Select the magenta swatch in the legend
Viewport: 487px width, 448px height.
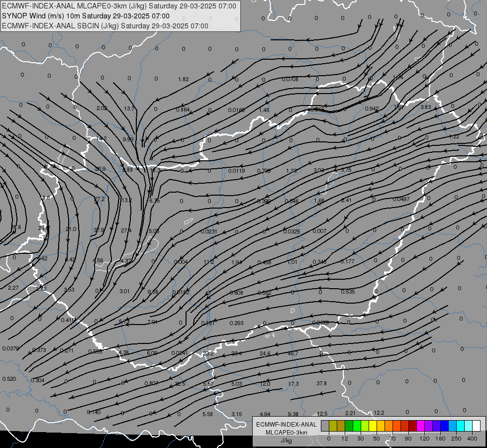[x=420, y=426]
